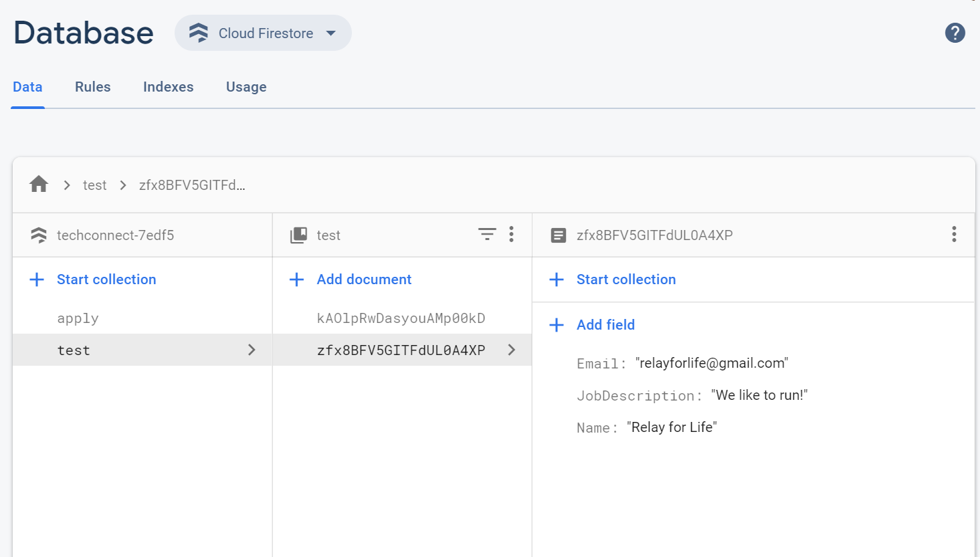Click the Email field value relayforlife@gmail.com

click(712, 363)
